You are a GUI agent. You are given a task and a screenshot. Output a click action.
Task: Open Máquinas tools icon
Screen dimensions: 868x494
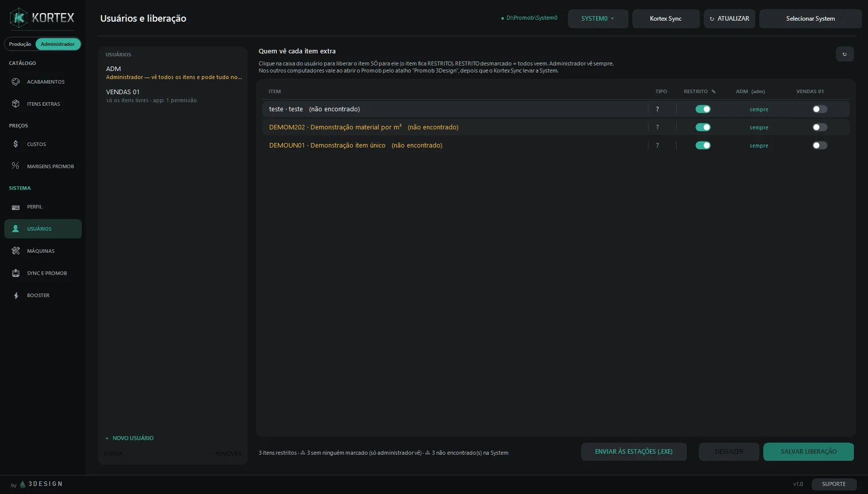(x=16, y=251)
